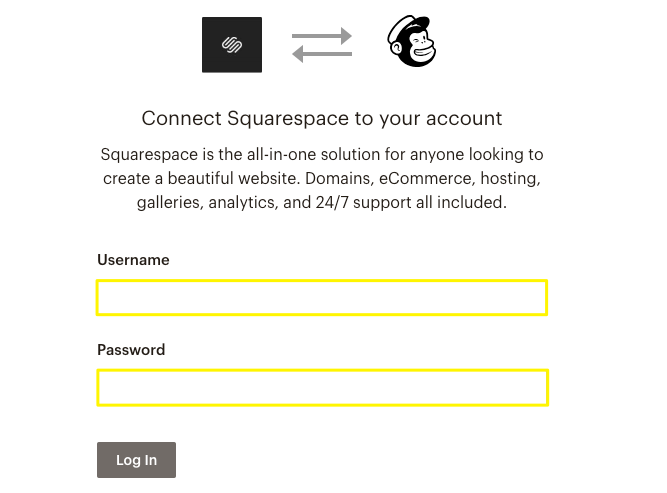Click the Squarespace logo icon
667x493 pixels.
point(232,45)
